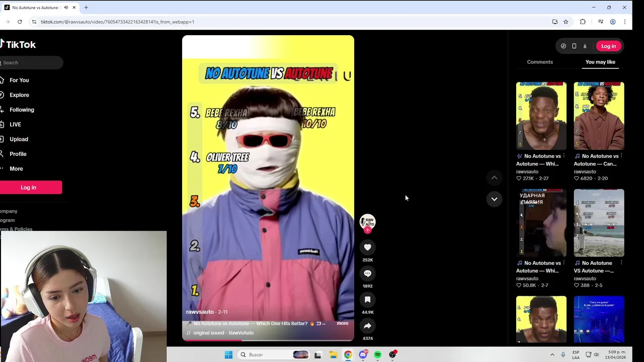
Task: Open the 6820 likes video thumbnail
Action: (599, 116)
